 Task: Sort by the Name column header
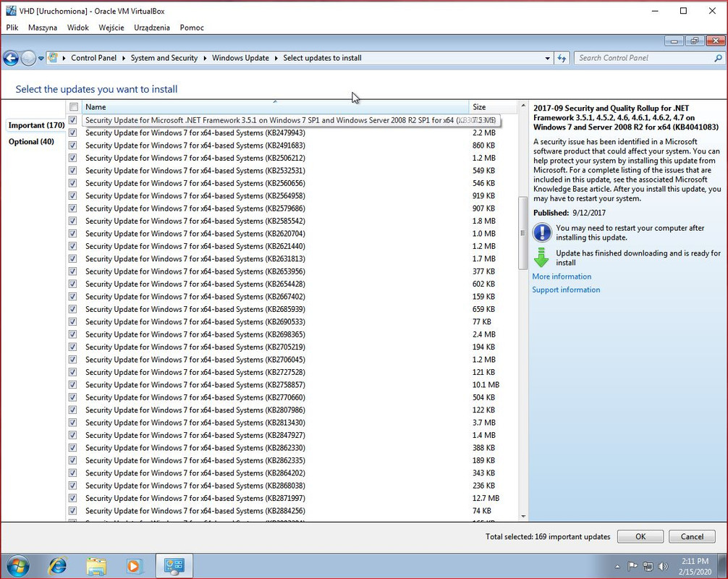(275, 107)
